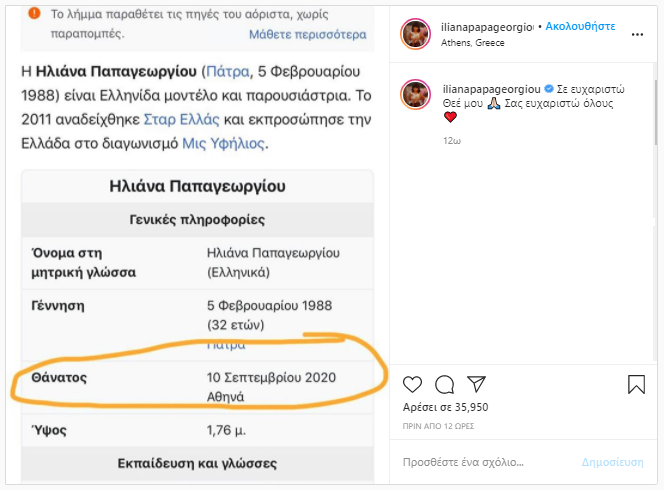The height and width of the screenshot is (490, 664).
Task: View the Αρέσει σε 35,950 likes list
Action: point(445,407)
